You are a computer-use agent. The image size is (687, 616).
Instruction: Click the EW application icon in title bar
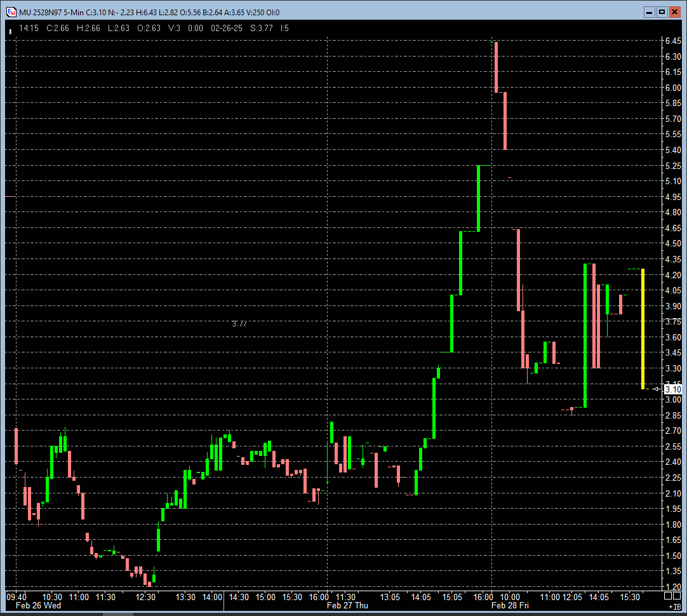pyautogui.click(x=11, y=12)
